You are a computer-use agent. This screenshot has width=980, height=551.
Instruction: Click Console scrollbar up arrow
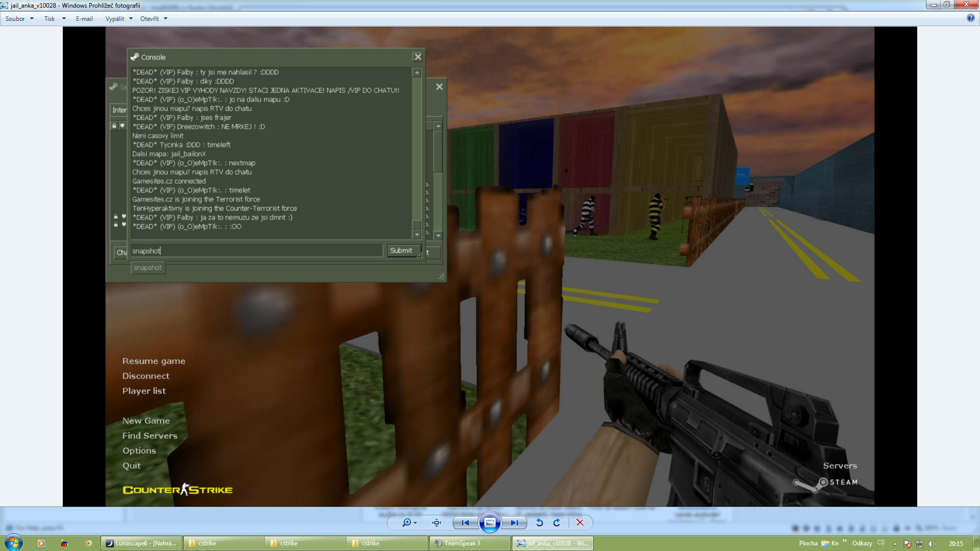[x=417, y=72]
